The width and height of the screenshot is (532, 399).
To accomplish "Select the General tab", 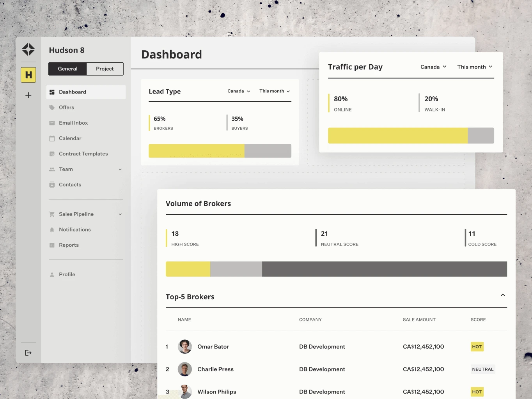I will pos(67,69).
